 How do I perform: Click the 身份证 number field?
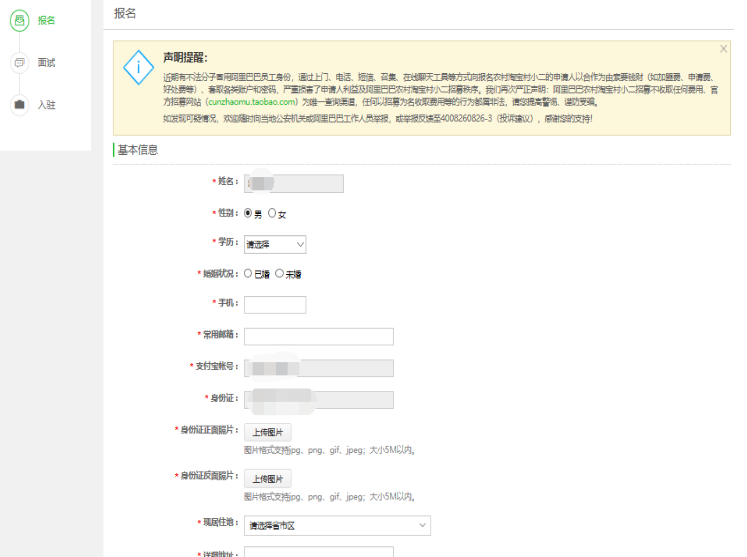point(318,400)
